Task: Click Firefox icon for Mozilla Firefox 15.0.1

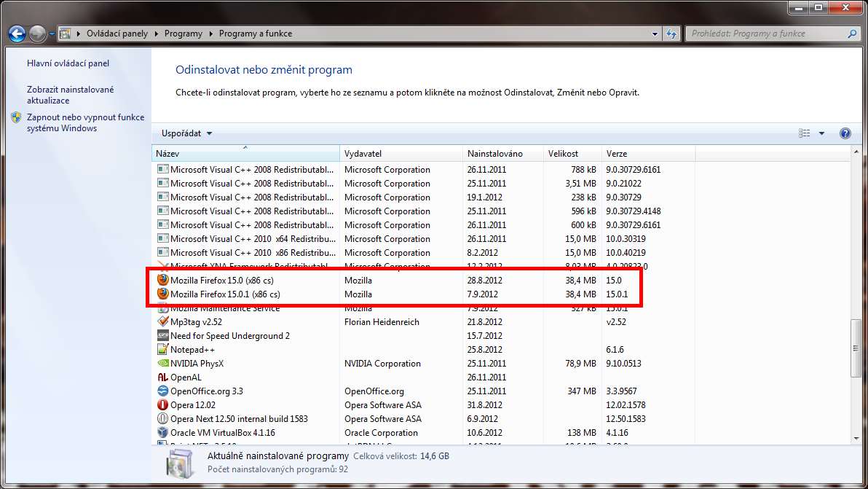Action: 163,294
